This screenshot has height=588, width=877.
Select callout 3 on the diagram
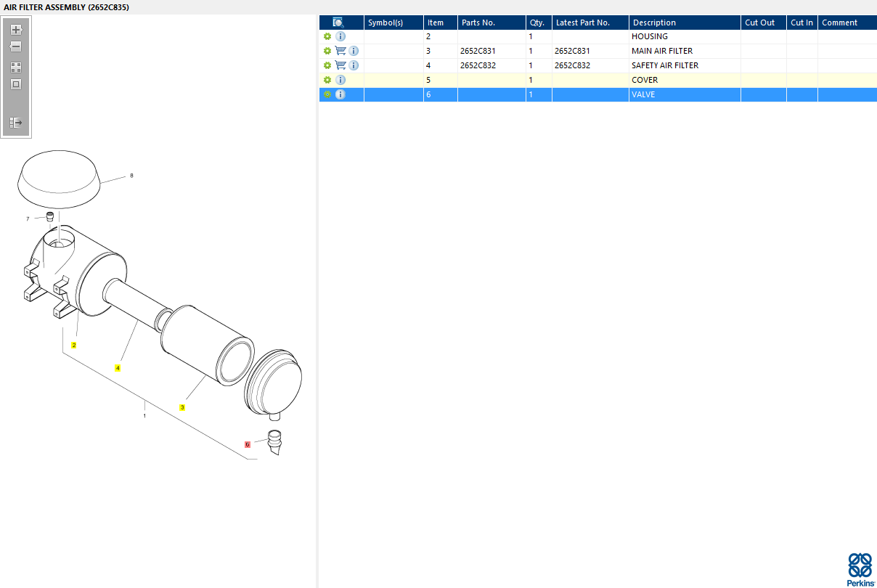(182, 407)
